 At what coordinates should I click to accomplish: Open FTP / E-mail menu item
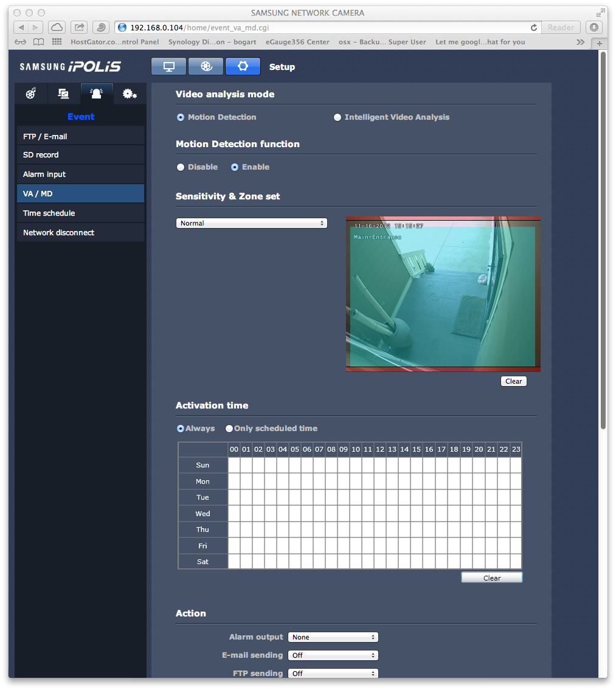81,136
